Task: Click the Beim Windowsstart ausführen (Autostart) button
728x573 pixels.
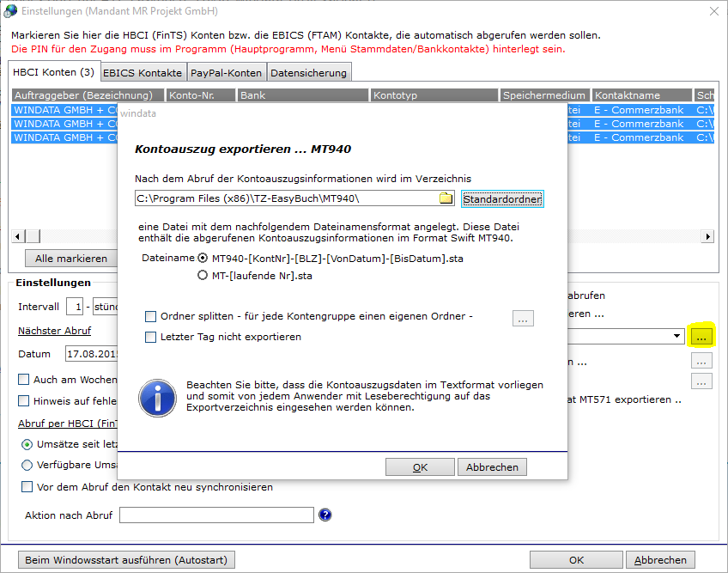Action: (126, 560)
